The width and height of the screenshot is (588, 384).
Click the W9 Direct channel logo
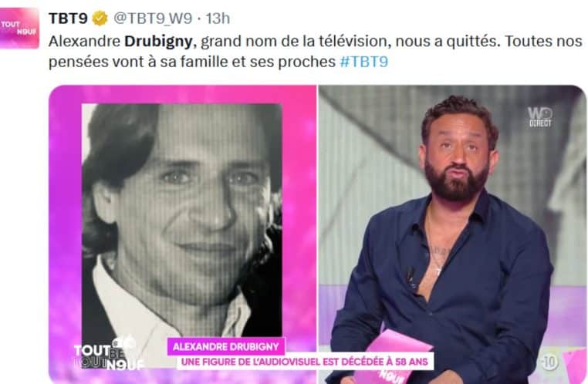pyautogui.click(x=540, y=117)
